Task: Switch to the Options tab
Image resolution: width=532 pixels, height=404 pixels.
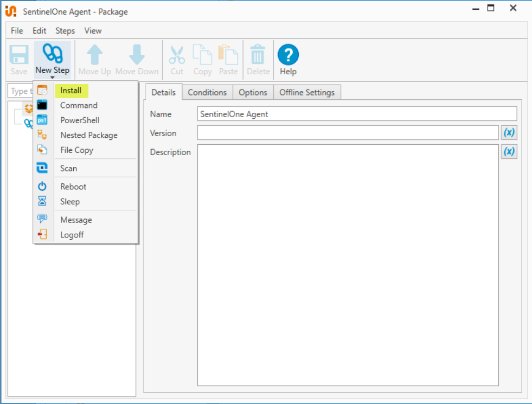Action: click(x=253, y=92)
